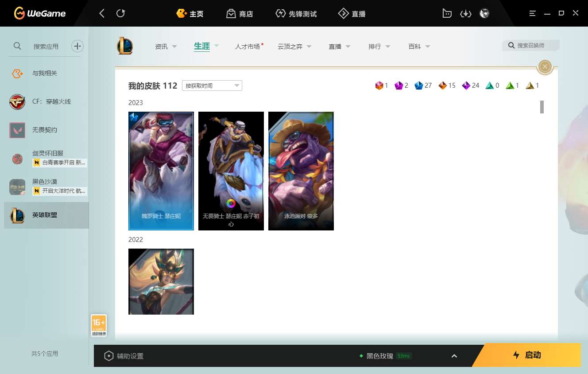Switch to the 商店 tab

[240, 14]
